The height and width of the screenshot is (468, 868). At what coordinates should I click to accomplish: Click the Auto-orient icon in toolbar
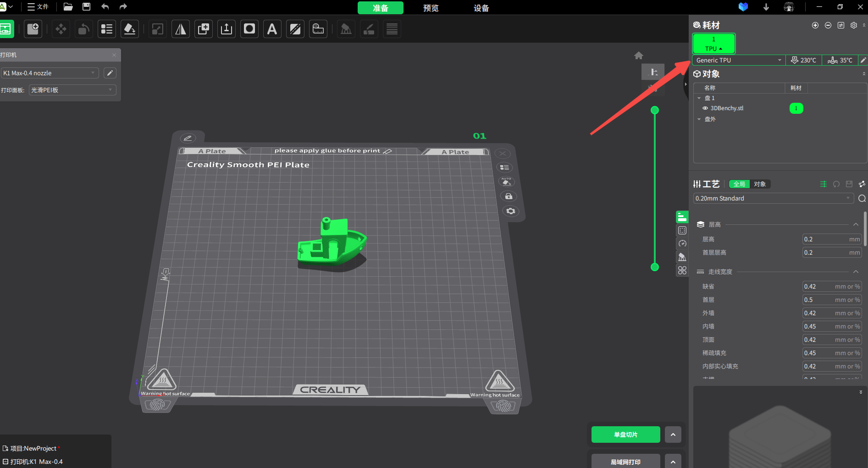130,29
